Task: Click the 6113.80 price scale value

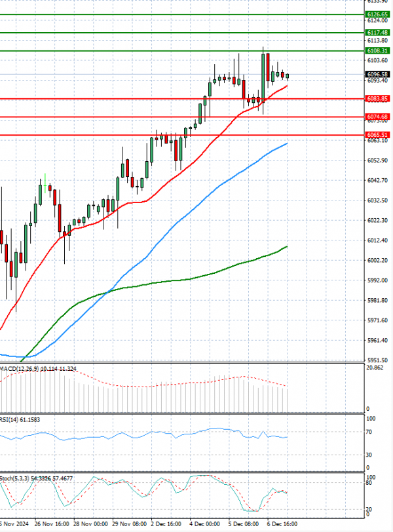Action: 377,41
